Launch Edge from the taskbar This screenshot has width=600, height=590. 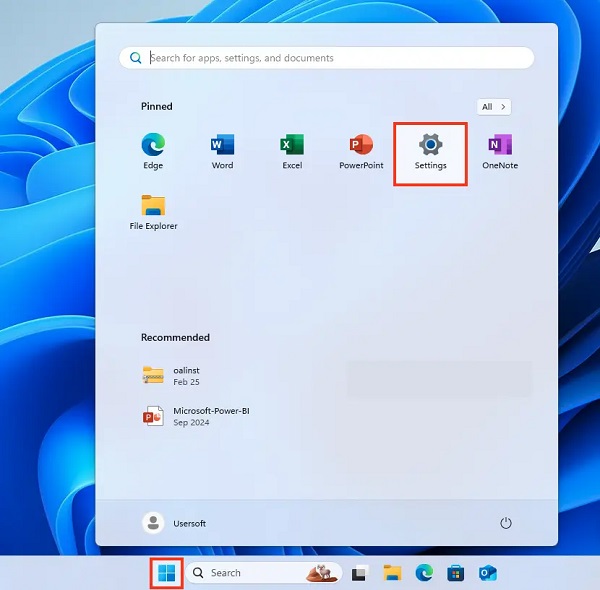[424, 573]
